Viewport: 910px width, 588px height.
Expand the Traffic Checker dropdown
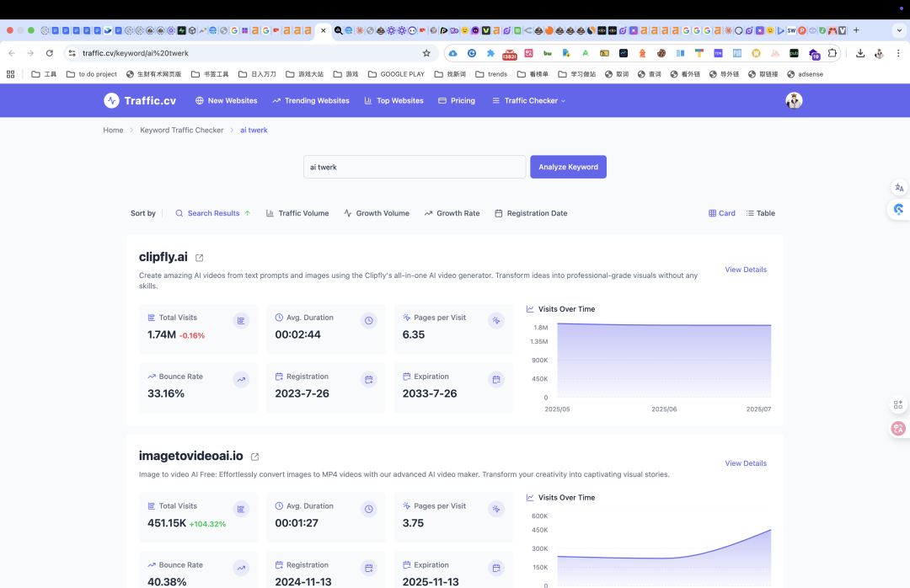[x=528, y=100]
